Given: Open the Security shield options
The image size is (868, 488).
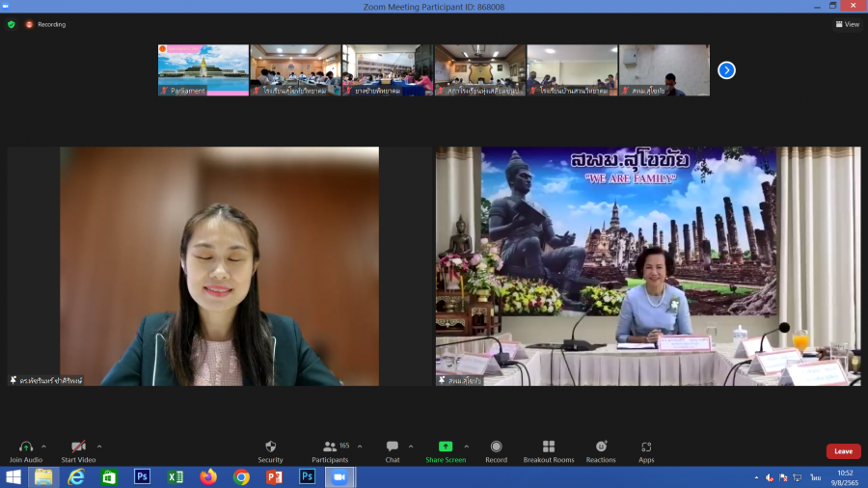Looking at the screenshot, I should click(270, 447).
